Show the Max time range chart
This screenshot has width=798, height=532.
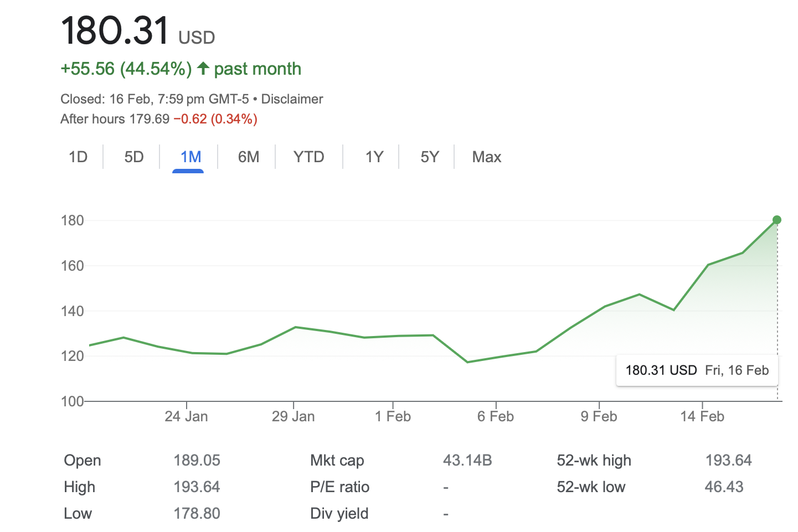(486, 157)
